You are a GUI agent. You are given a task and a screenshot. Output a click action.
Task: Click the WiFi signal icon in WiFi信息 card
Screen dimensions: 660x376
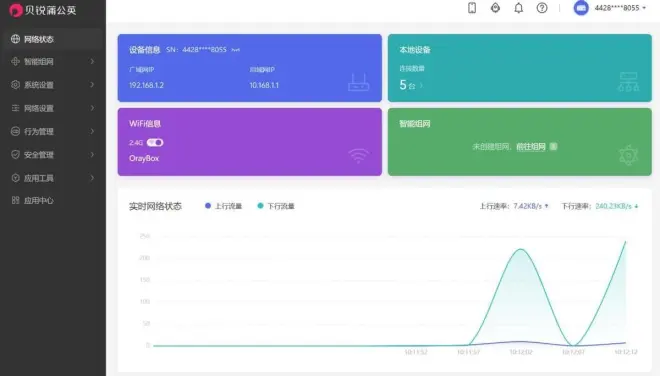click(359, 156)
